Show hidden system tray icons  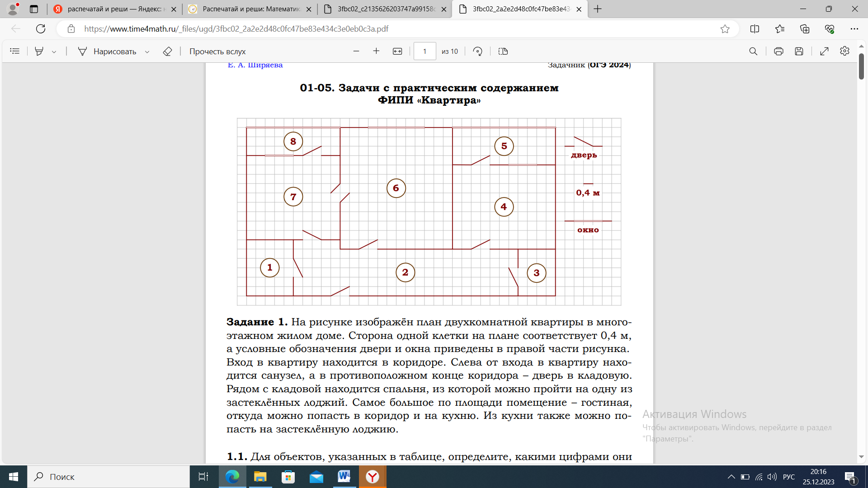coord(731,477)
